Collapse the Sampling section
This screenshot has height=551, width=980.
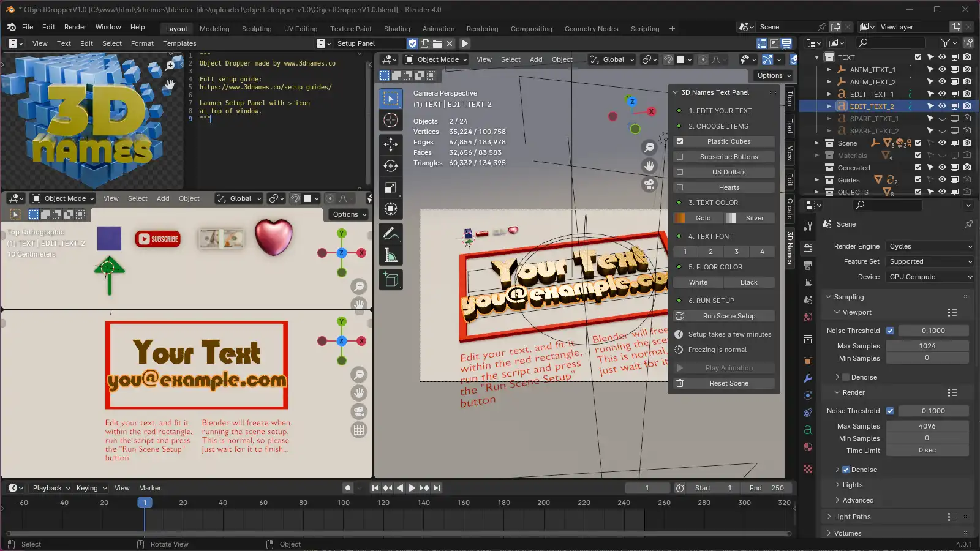tap(848, 297)
